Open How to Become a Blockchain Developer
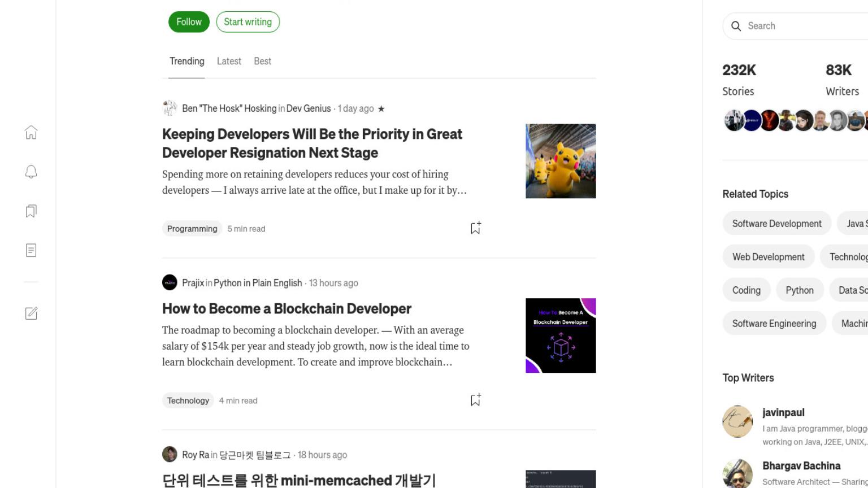868x488 pixels. pos(287,308)
